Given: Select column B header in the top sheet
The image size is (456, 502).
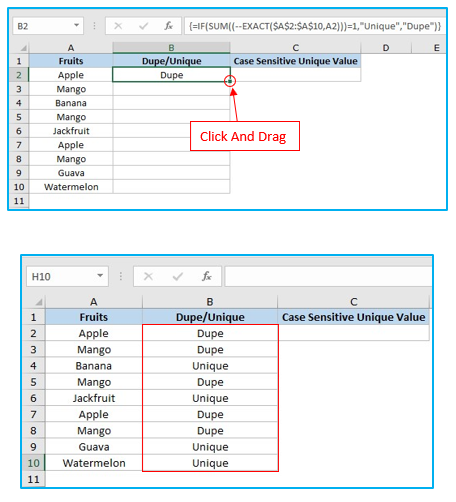Looking at the screenshot, I should tap(171, 48).
